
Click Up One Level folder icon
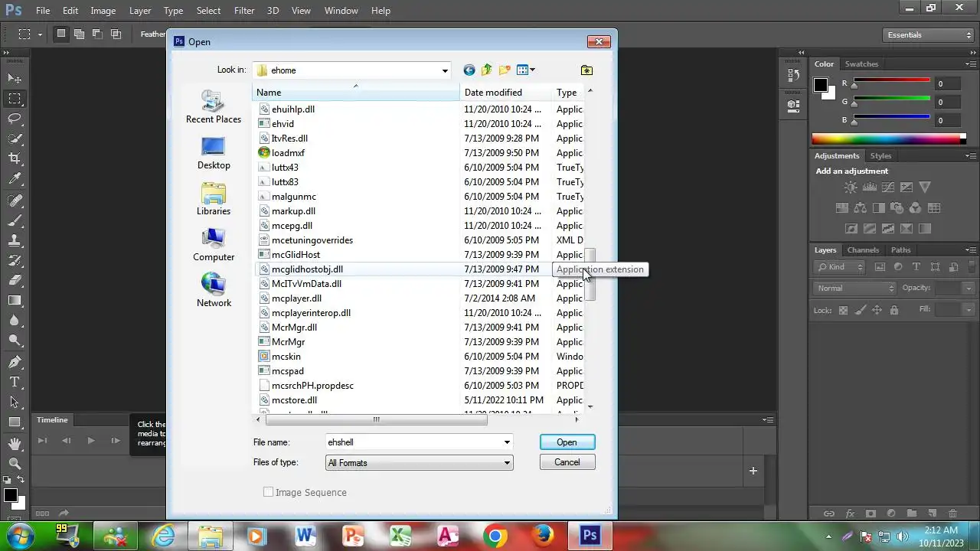[x=486, y=70]
